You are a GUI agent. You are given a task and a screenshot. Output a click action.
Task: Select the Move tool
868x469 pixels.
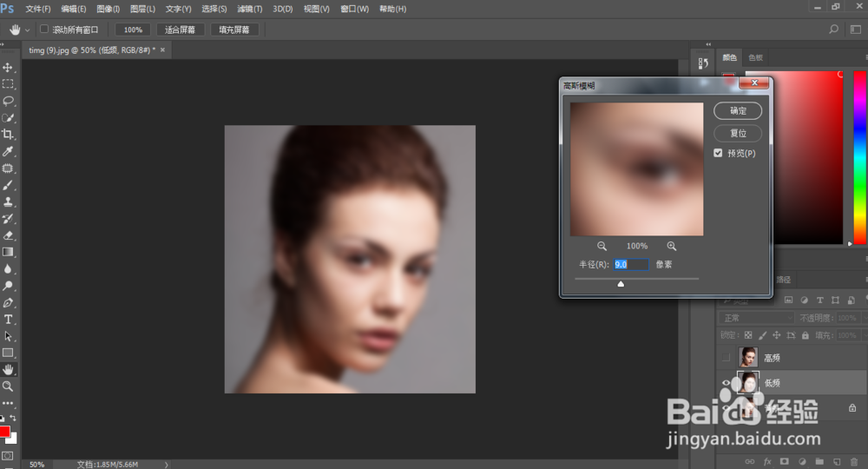pyautogui.click(x=8, y=68)
